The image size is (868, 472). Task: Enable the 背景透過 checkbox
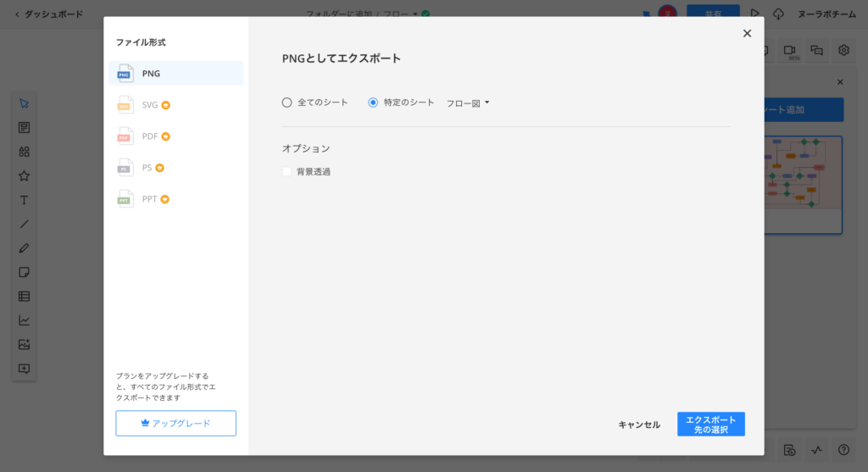tap(287, 171)
